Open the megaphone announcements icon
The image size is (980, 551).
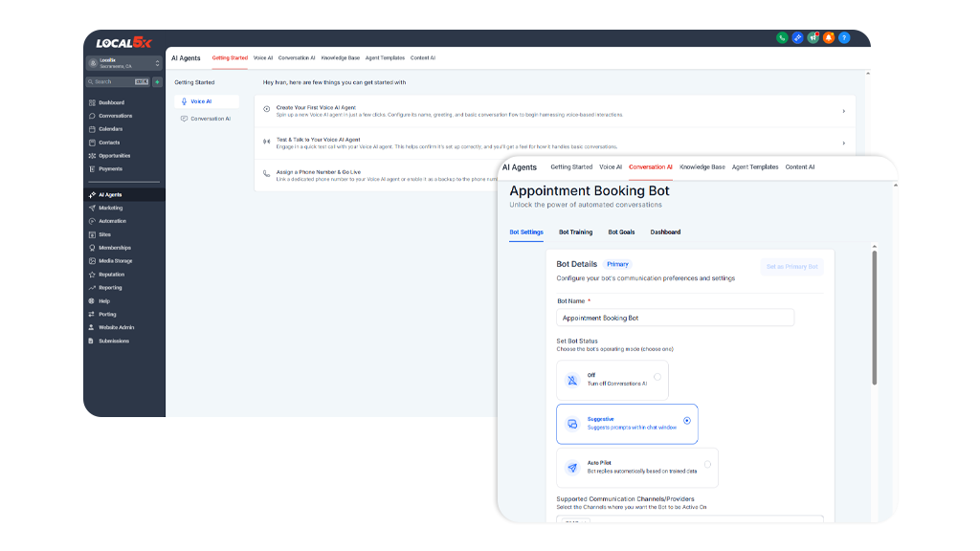[813, 38]
